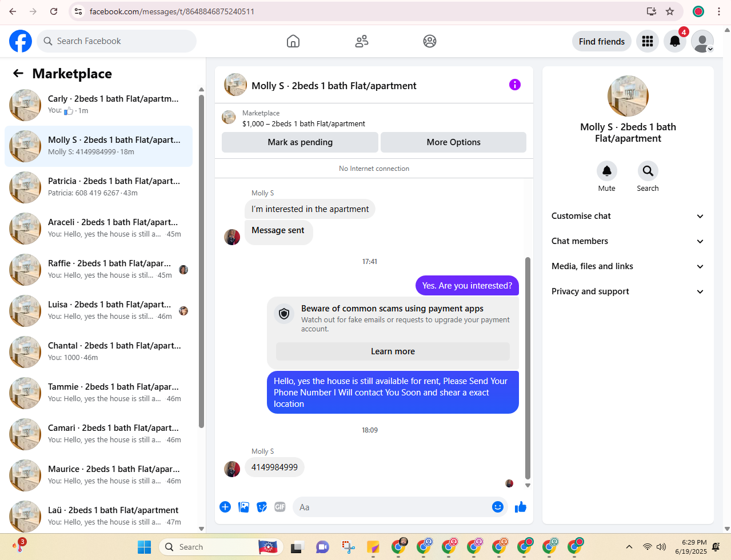
Task: Open the Patricia conversation
Action: click(98, 187)
